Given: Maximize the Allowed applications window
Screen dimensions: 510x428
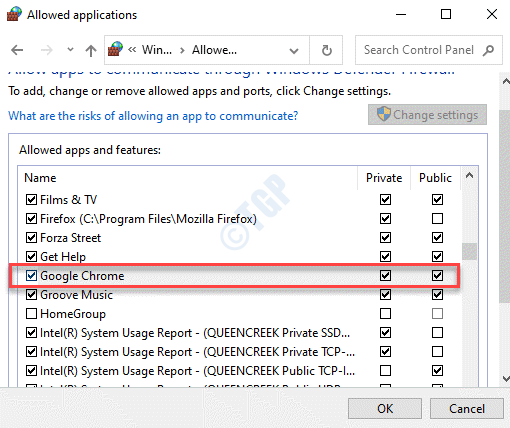Looking at the screenshot, I should (x=446, y=14).
